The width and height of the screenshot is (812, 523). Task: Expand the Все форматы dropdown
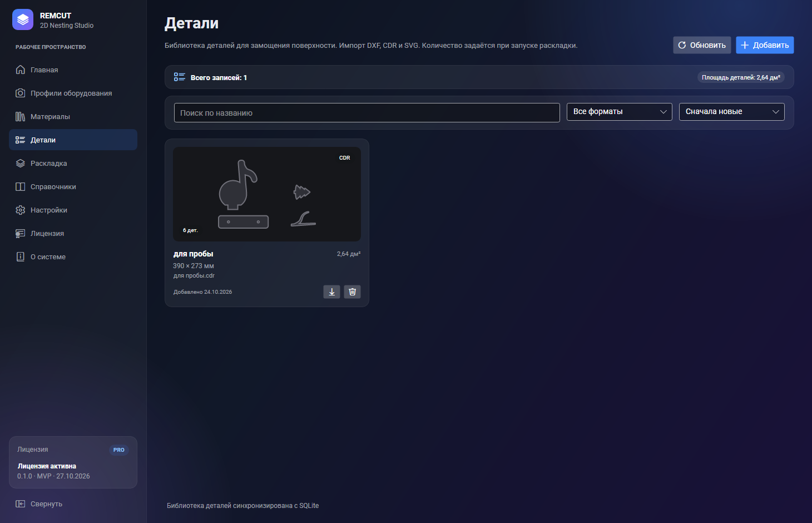coord(620,112)
